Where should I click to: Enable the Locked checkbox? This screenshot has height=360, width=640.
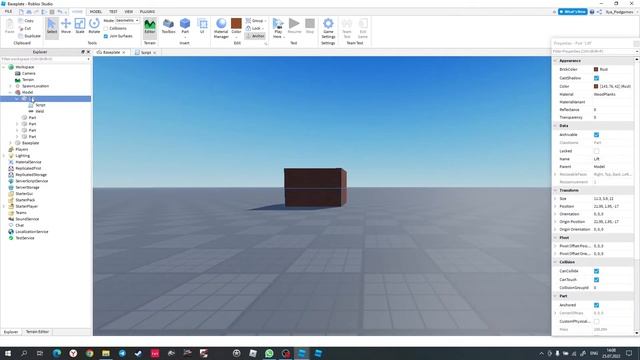(596, 151)
